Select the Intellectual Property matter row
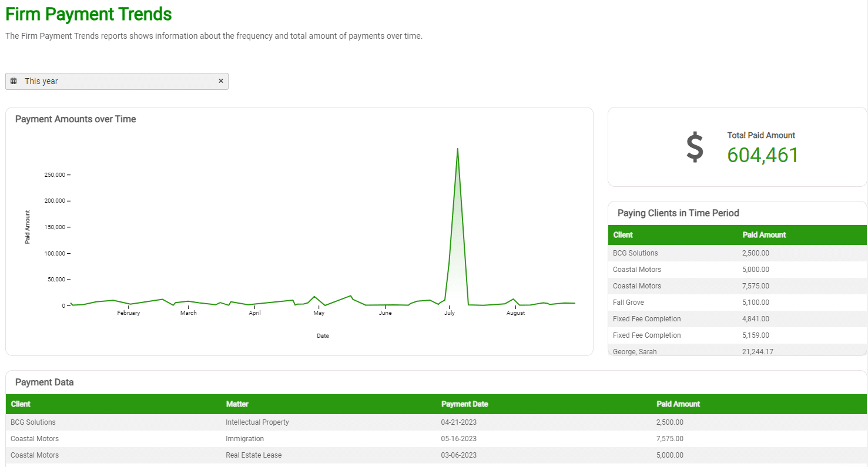Image resolution: width=868 pixels, height=467 pixels. pyautogui.click(x=257, y=422)
